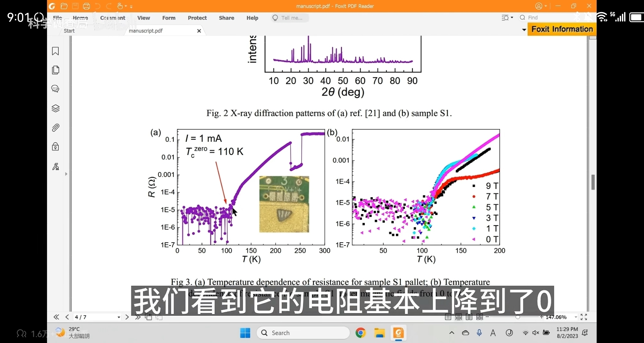The height and width of the screenshot is (343, 644).
Task: Open the Layers panel
Action: (55, 108)
